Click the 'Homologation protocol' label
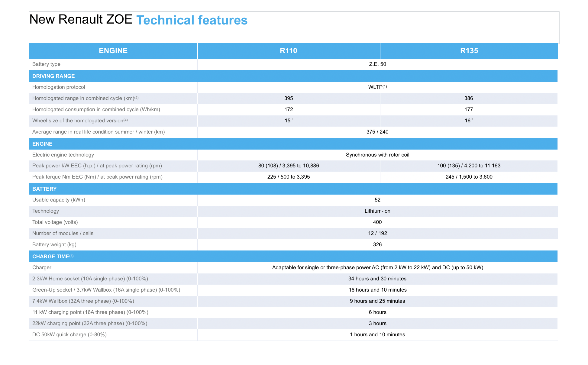 59,87
